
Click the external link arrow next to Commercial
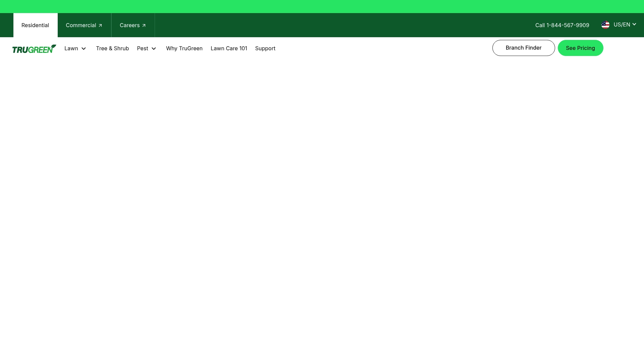[x=100, y=25]
